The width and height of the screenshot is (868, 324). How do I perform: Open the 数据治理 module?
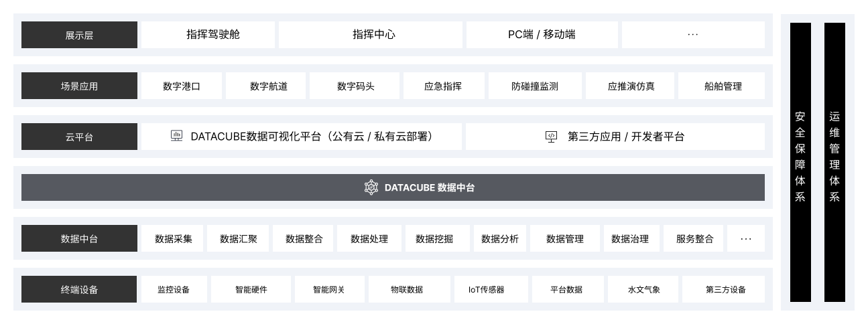630,238
